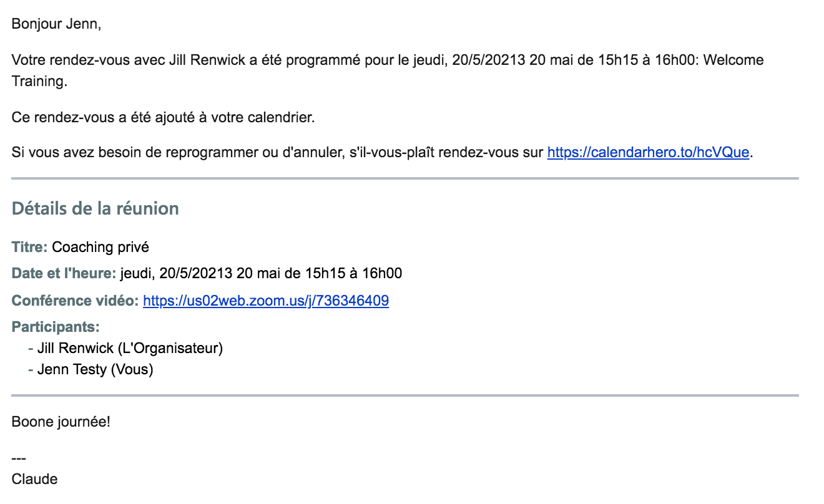This screenshot has height=504, width=824.
Task: Click the "---" signature separator
Action: tap(19, 459)
